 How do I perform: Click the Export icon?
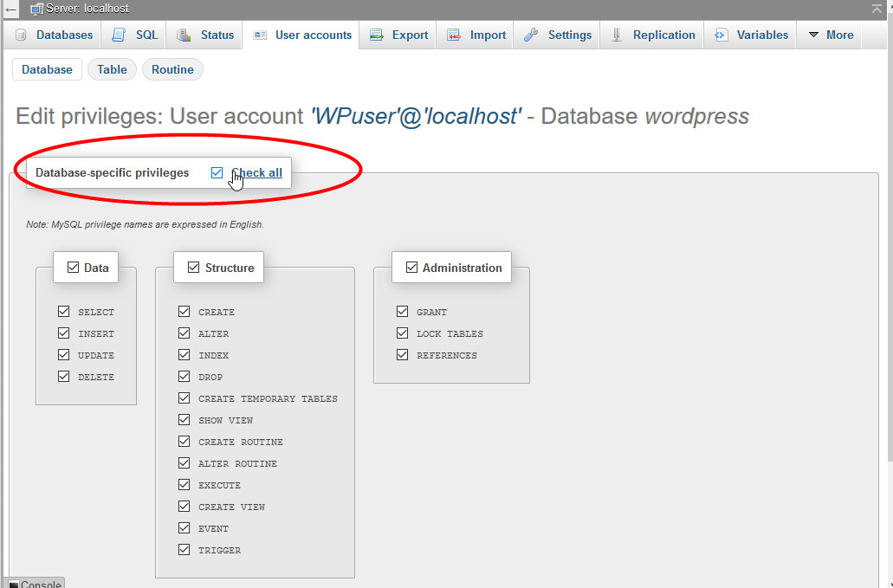coord(376,35)
